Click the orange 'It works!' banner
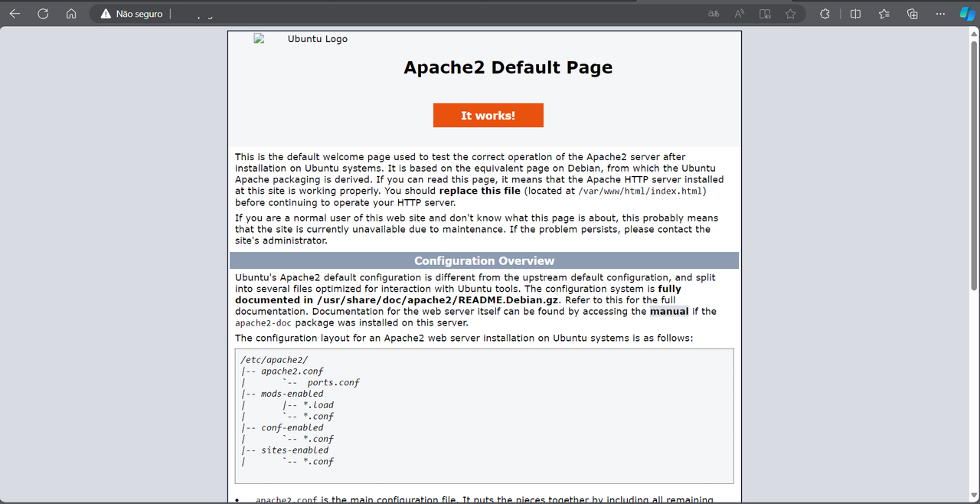The image size is (980, 504). [488, 116]
